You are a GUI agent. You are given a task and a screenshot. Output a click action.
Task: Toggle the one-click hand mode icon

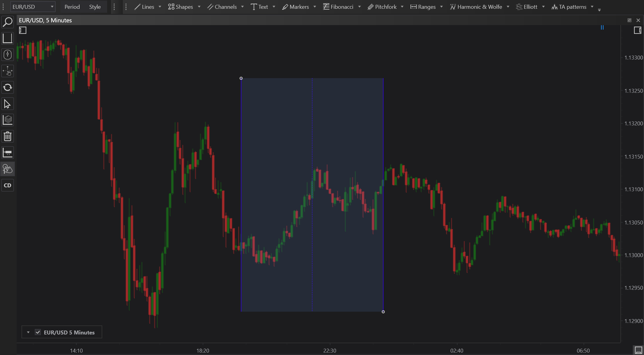click(8, 169)
